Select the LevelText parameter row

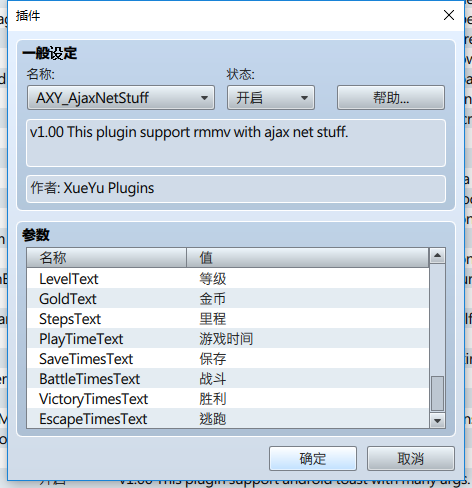pos(228,279)
